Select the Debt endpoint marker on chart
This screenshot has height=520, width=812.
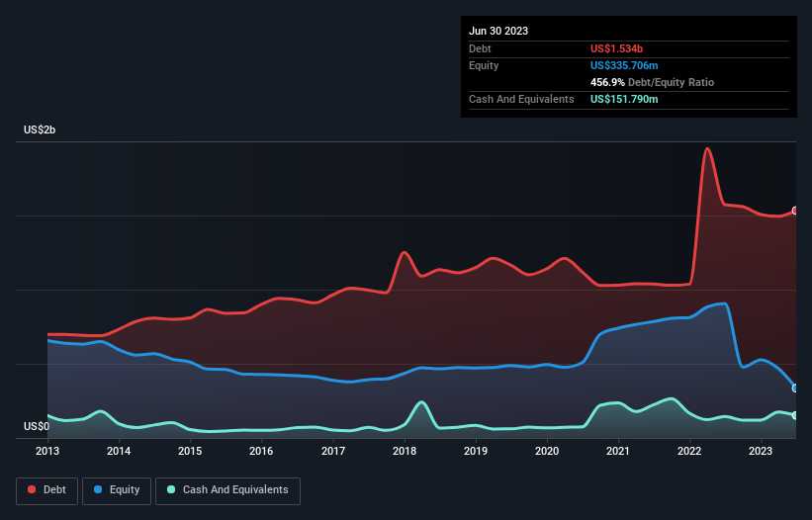795,211
